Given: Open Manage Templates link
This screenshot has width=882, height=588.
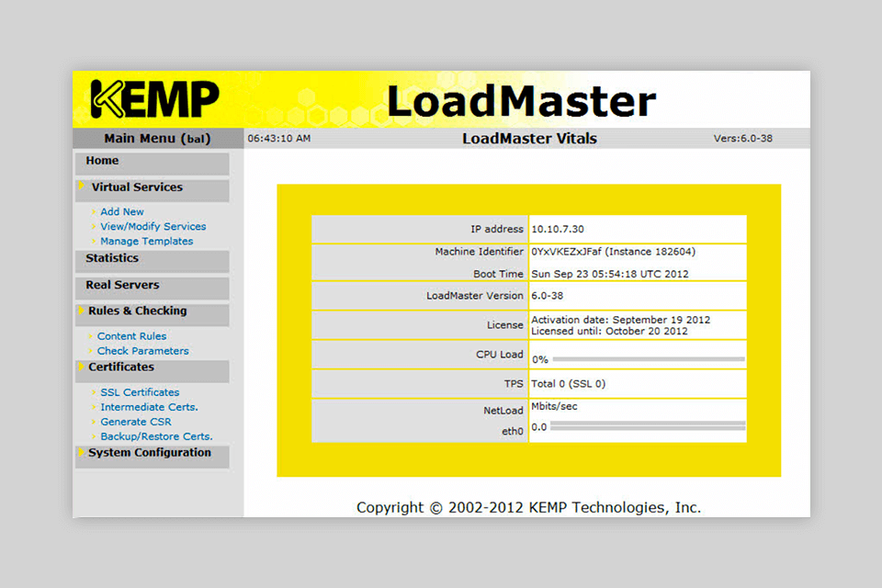Looking at the screenshot, I should [x=146, y=241].
